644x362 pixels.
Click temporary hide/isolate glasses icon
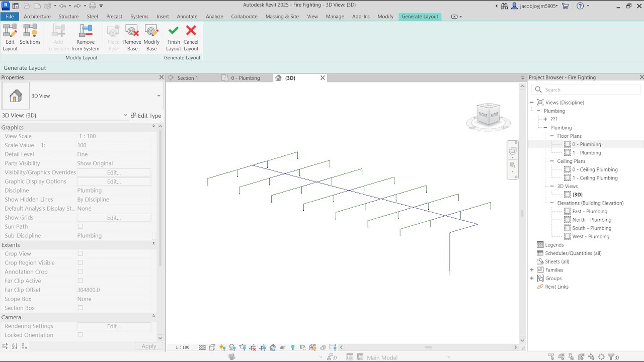(x=283, y=347)
